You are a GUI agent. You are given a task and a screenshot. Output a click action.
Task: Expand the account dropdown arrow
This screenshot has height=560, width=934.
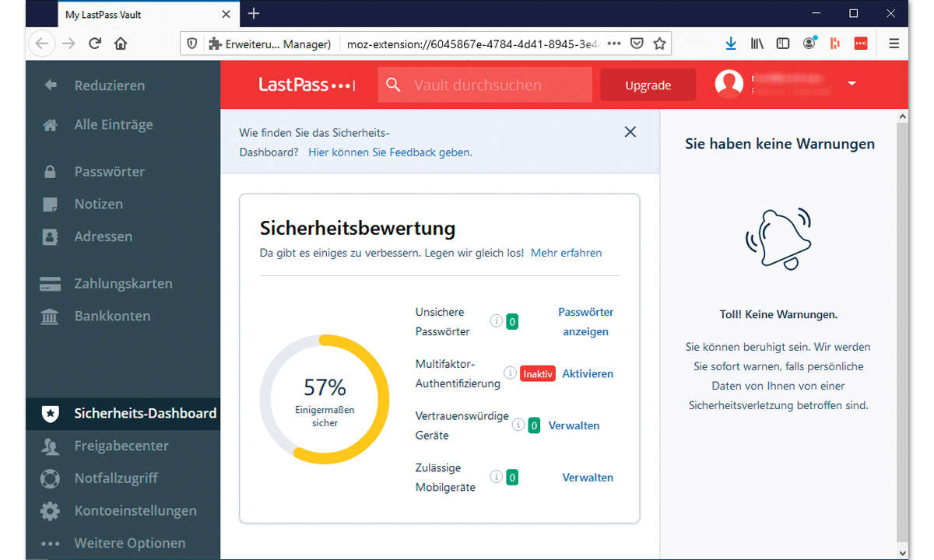(851, 83)
